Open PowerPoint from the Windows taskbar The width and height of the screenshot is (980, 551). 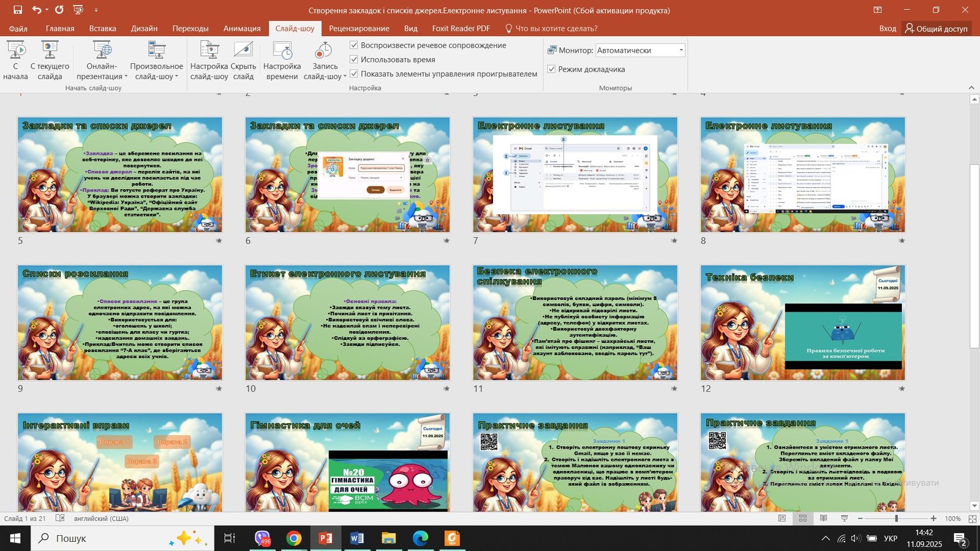tap(325, 538)
